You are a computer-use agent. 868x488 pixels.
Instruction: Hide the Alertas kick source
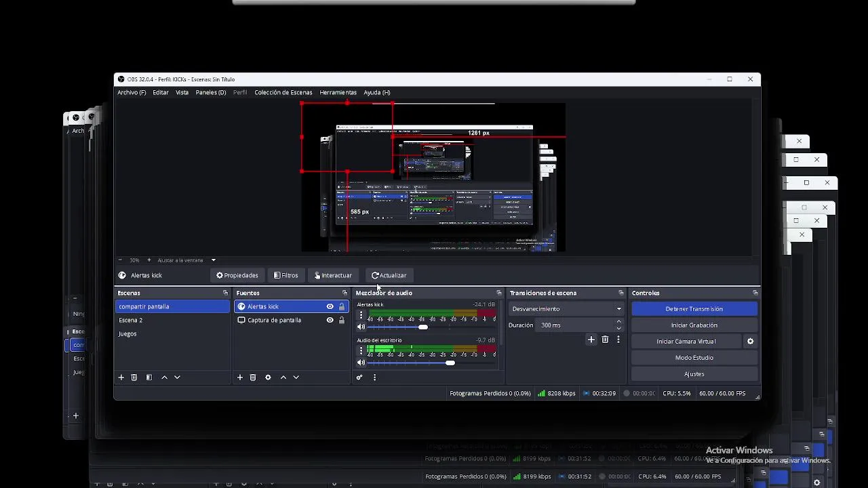point(330,306)
